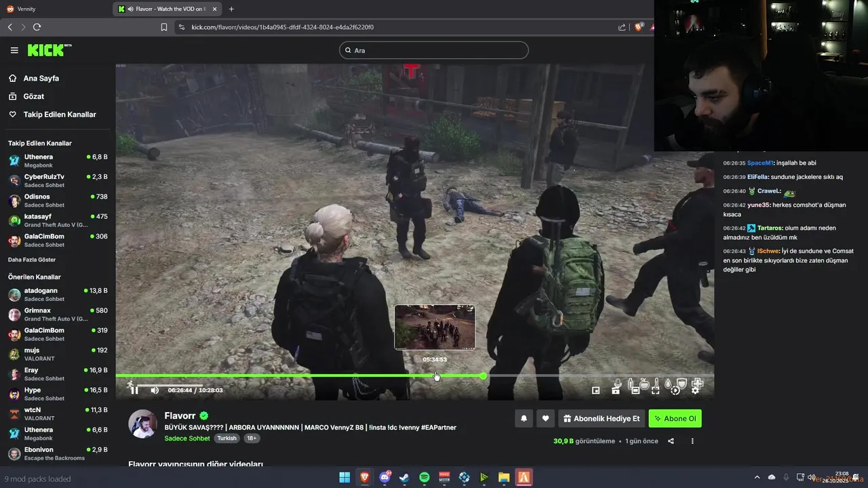Screen dimensions: 868x488
Task: Open Spotify from the taskbar
Action: pyautogui.click(x=425, y=477)
